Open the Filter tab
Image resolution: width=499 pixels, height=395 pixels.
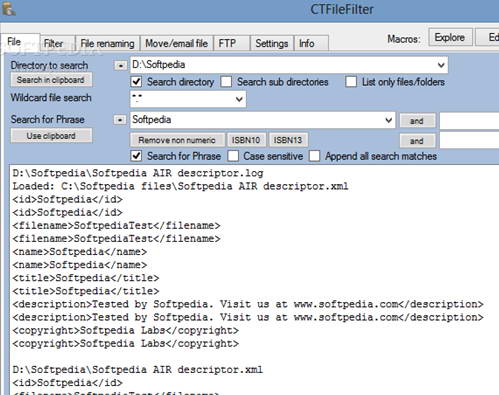tap(57, 43)
